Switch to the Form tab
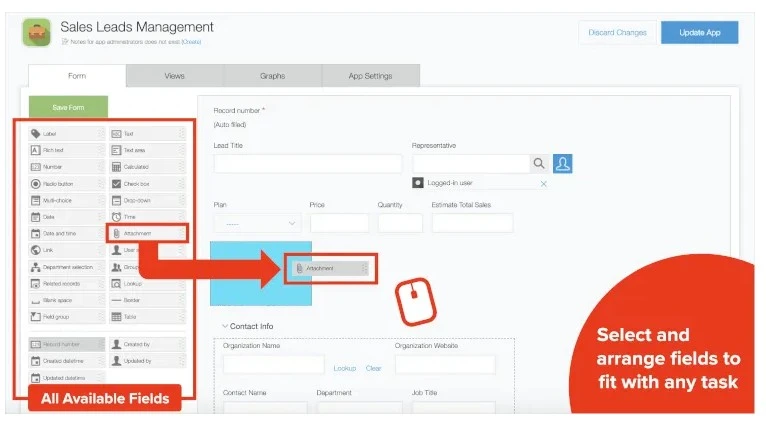 coord(77,76)
